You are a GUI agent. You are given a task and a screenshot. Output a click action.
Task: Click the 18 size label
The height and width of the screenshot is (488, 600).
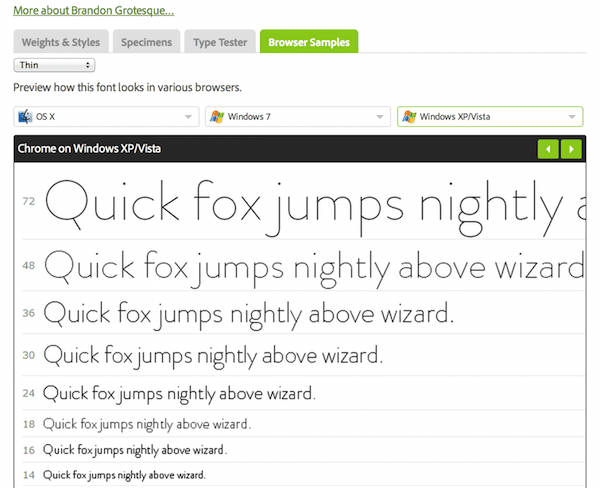pyautogui.click(x=29, y=424)
